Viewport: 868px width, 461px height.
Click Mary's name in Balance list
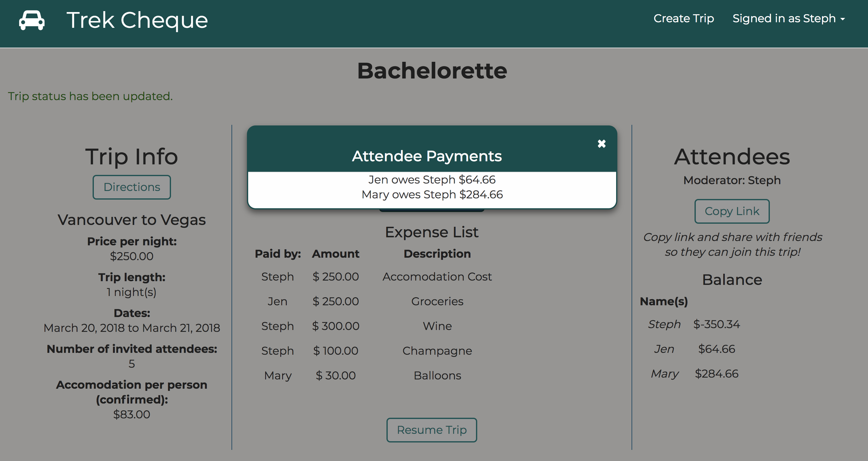665,374
